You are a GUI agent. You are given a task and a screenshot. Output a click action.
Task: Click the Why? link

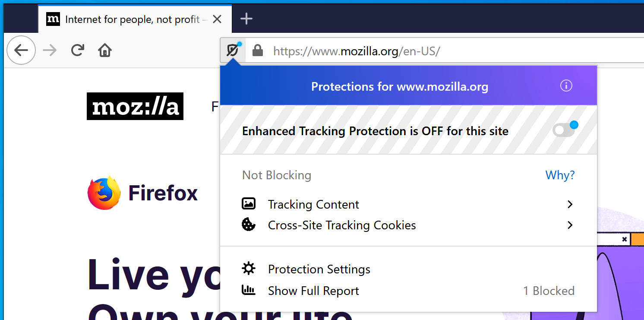(x=560, y=175)
